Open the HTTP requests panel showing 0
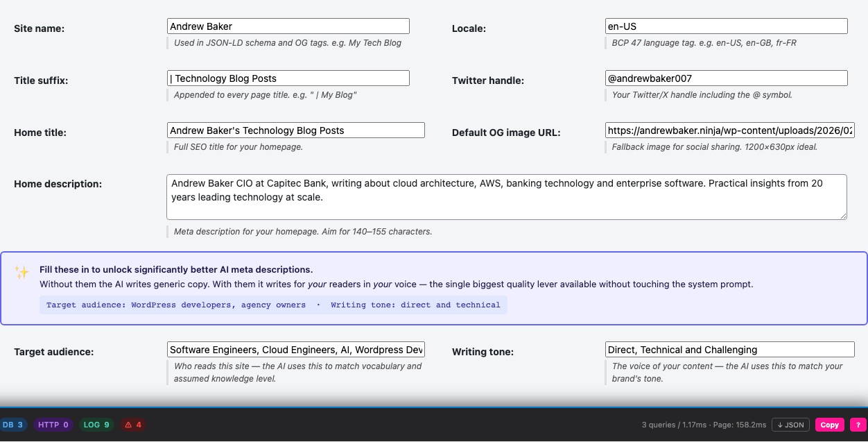Screen dimensions: 868x442 point(53,425)
